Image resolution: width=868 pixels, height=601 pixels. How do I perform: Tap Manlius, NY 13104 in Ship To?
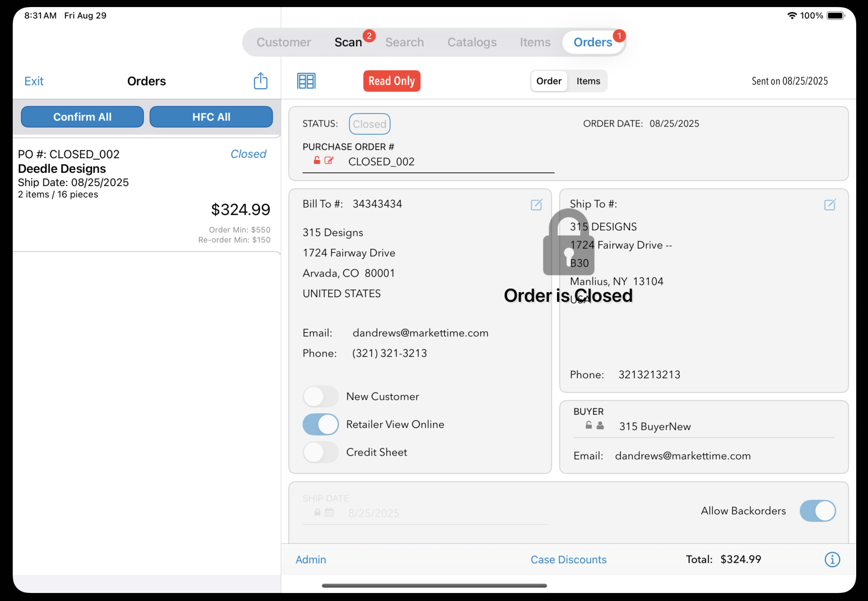(x=616, y=281)
